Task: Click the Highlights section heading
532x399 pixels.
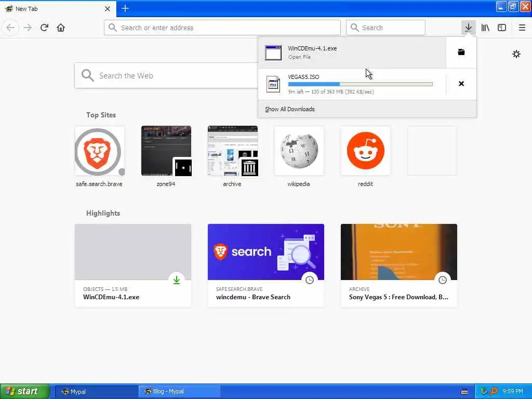Action: tap(103, 213)
